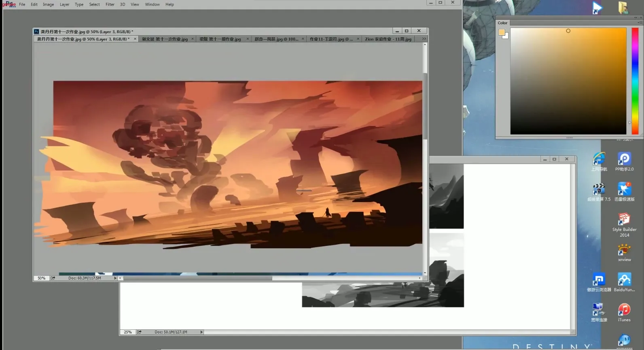Open the 迅雷极速版 desktop icon
This screenshot has width=644, height=350.
[624, 192]
